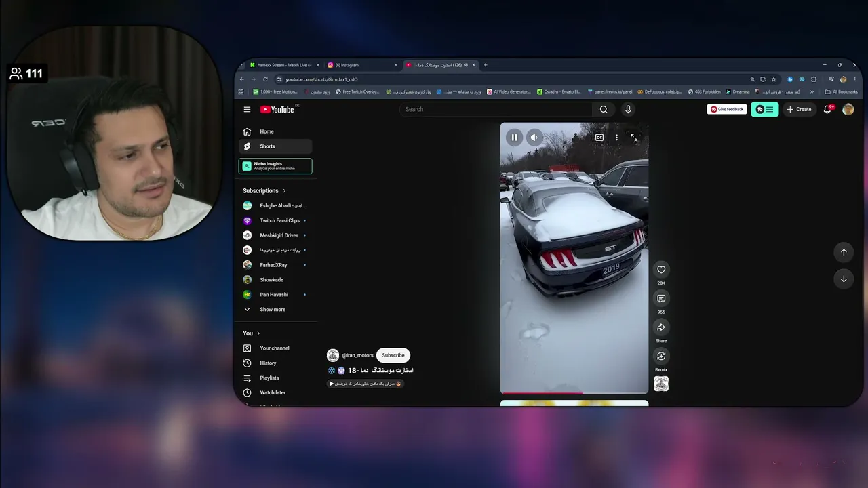
Task: Show more bookmarks with the double chevron
Action: click(x=812, y=91)
